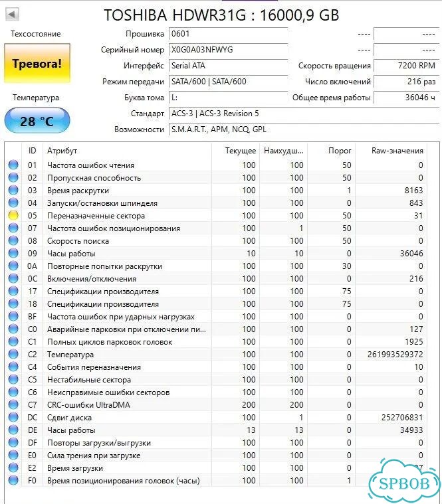Click the Скорость вращения value 7200 RPM

coord(406,66)
